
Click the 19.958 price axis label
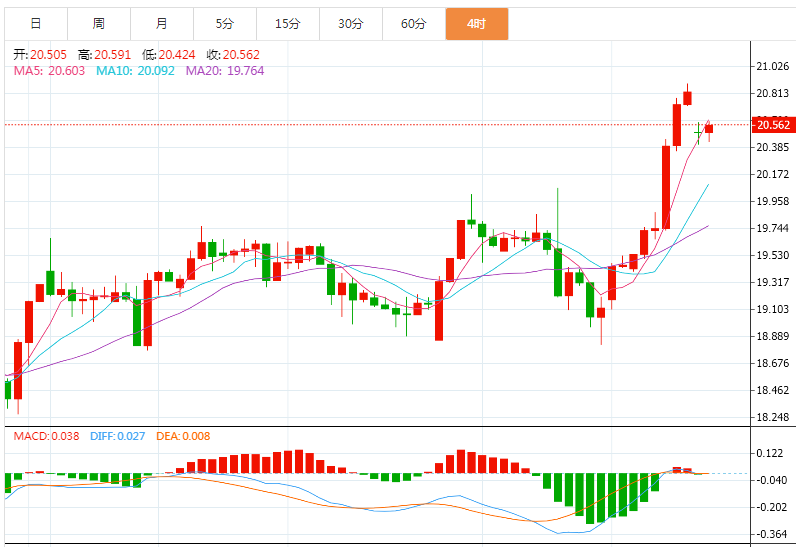(x=773, y=201)
